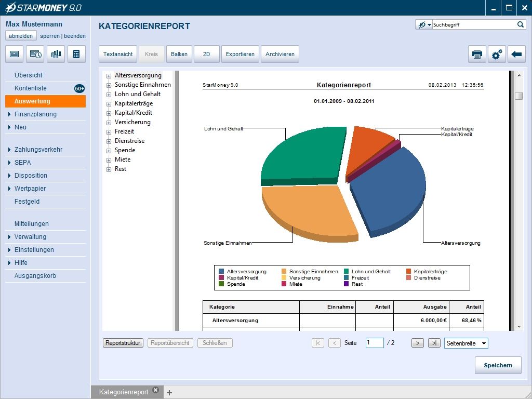The width and height of the screenshot is (532, 399).
Task: Click the search magnifier icon
Action: 520,24
